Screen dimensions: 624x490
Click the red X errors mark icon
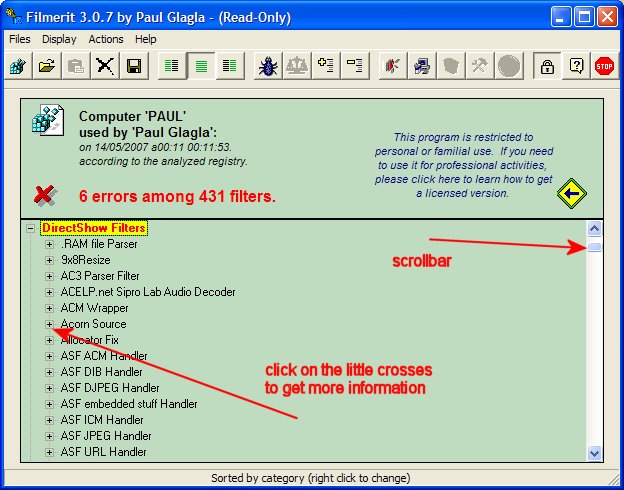45,195
